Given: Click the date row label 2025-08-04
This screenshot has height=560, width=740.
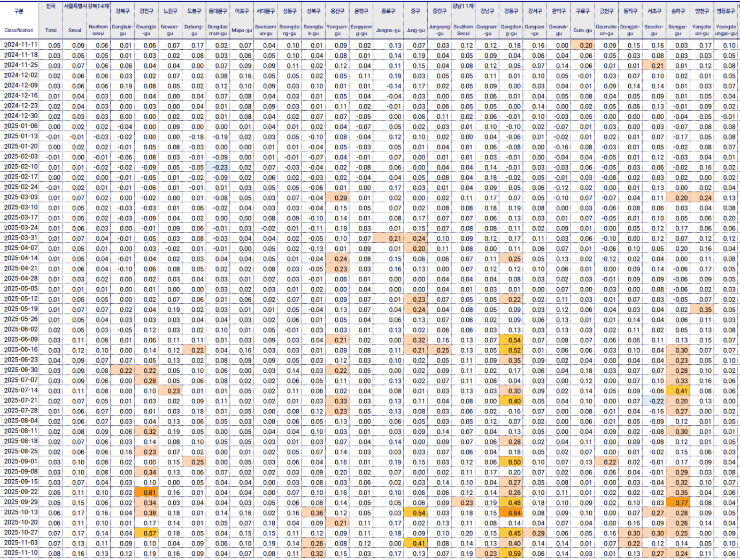Looking at the screenshot, I should pyautogui.click(x=21, y=420).
